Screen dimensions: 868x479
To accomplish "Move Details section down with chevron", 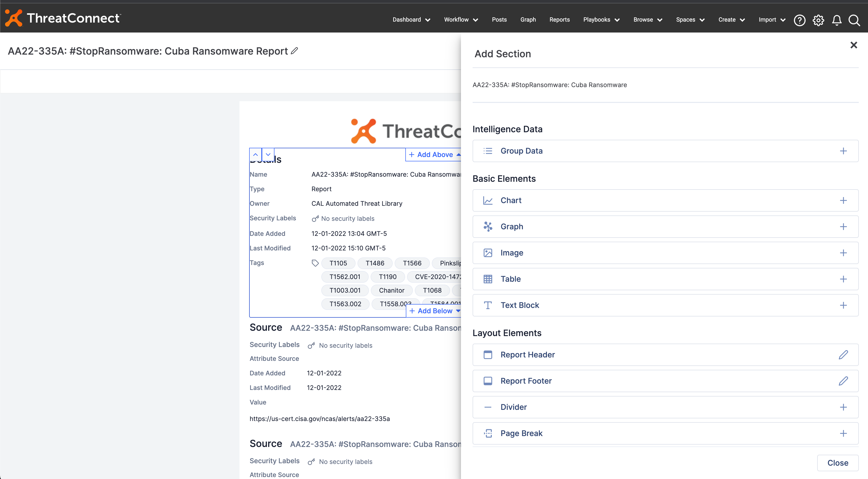I will tap(268, 155).
